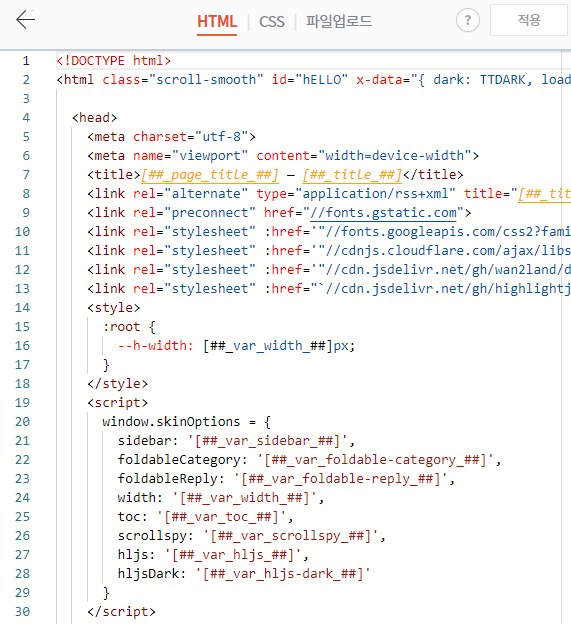Click the scrollspy option line
The width and height of the screenshot is (571, 624).
click(251, 536)
